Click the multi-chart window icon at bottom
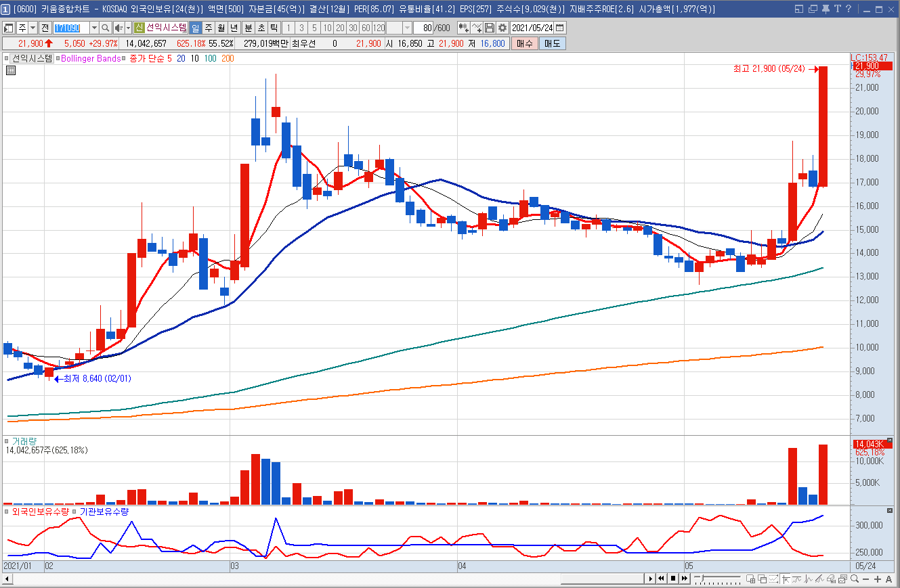 (x=751, y=579)
